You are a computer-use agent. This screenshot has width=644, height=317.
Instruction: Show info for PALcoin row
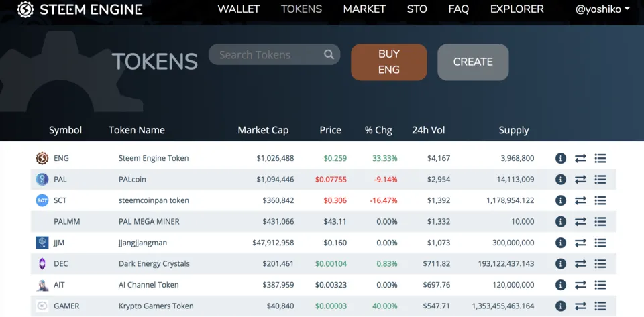click(x=561, y=179)
